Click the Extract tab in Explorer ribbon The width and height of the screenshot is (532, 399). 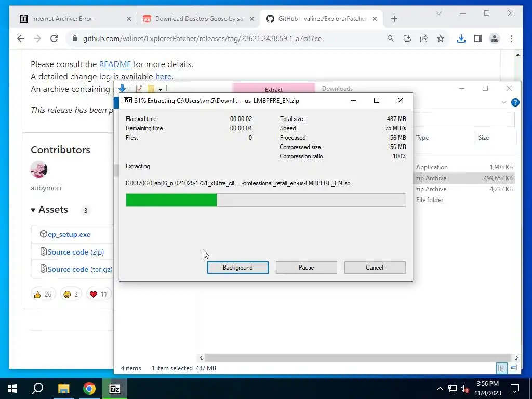point(273,88)
